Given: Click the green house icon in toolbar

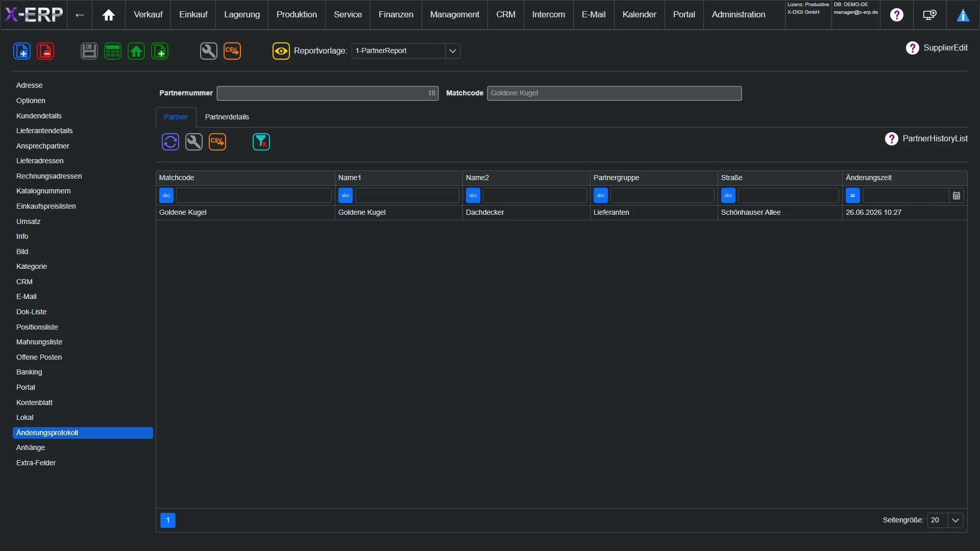Looking at the screenshot, I should tap(136, 51).
